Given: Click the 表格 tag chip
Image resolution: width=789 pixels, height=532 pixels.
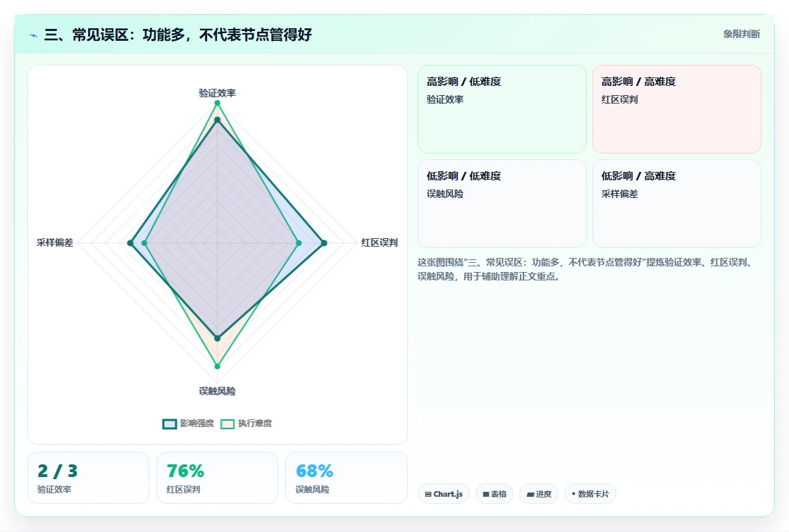Looking at the screenshot, I should pyautogui.click(x=495, y=494).
